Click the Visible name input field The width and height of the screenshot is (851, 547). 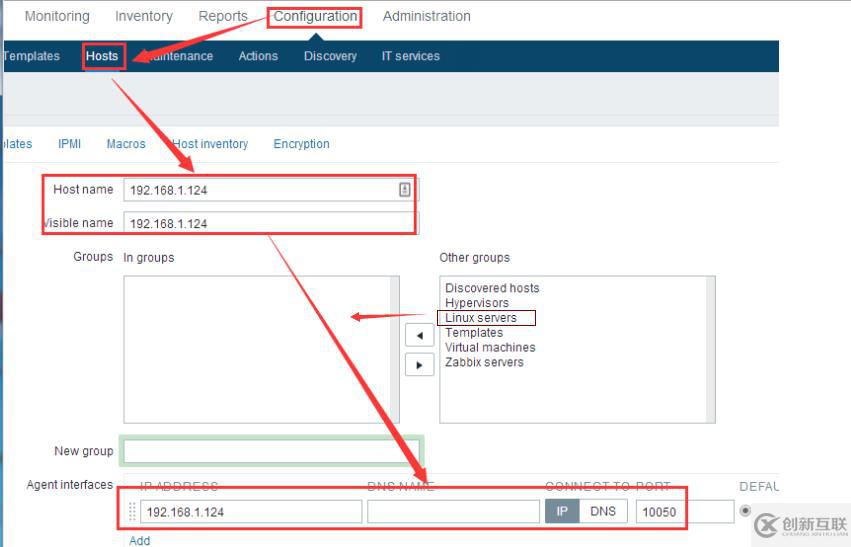271,223
